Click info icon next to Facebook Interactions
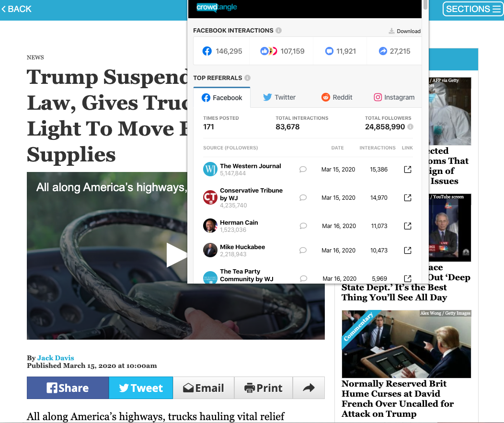The image size is (504, 423). pos(279,31)
